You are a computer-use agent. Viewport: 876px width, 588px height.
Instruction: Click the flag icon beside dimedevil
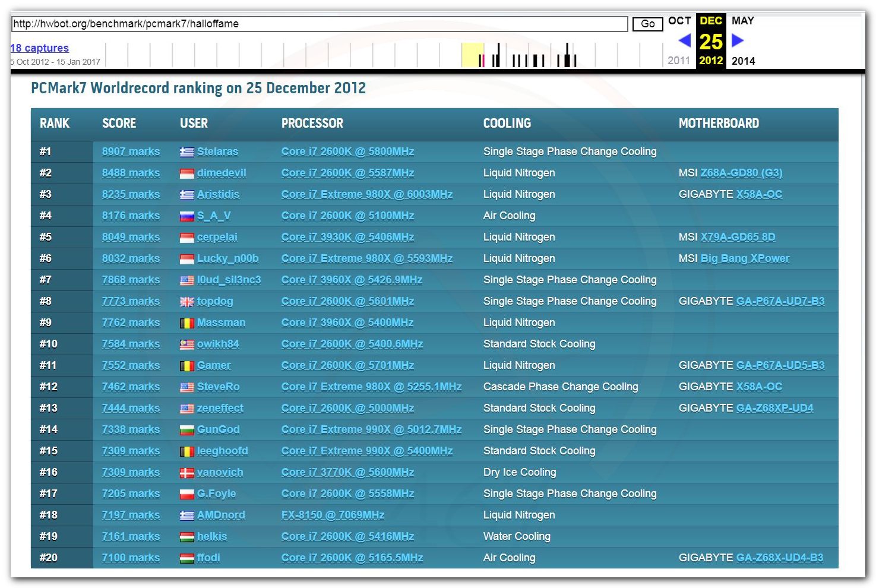tap(186, 173)
